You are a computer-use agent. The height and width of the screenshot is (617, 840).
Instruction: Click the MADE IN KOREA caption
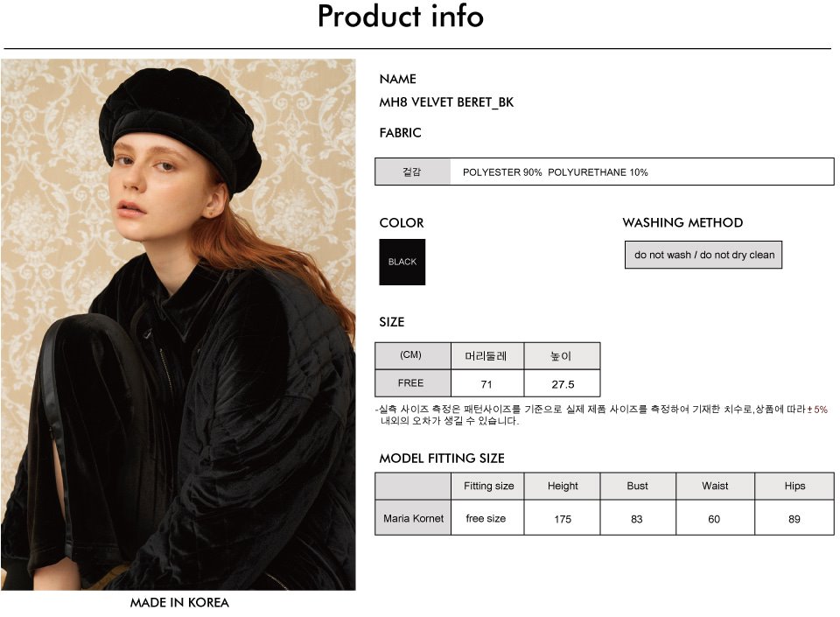pyautogui.click(x=178, y=602)
